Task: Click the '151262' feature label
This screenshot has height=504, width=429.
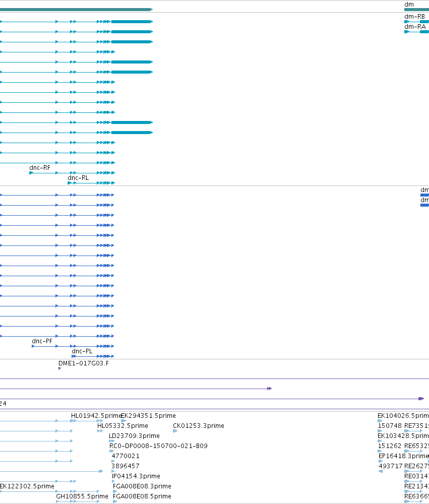Action: click(x=390, y=446)
